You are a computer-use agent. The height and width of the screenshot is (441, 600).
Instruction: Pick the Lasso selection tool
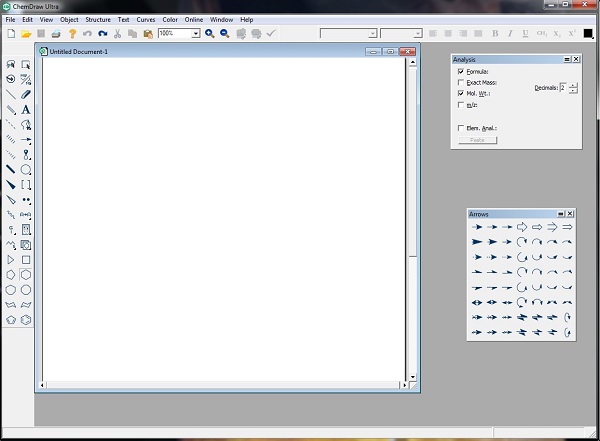[x=10, y=65]
